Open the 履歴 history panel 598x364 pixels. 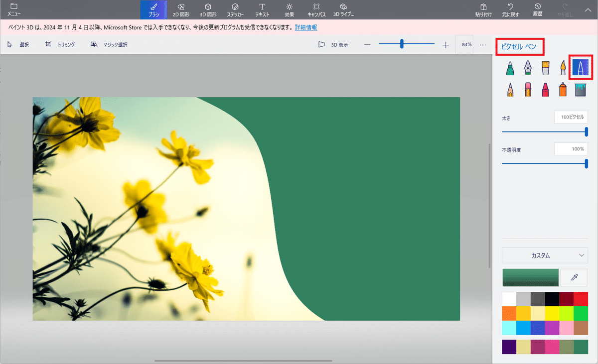click(538, 9)
